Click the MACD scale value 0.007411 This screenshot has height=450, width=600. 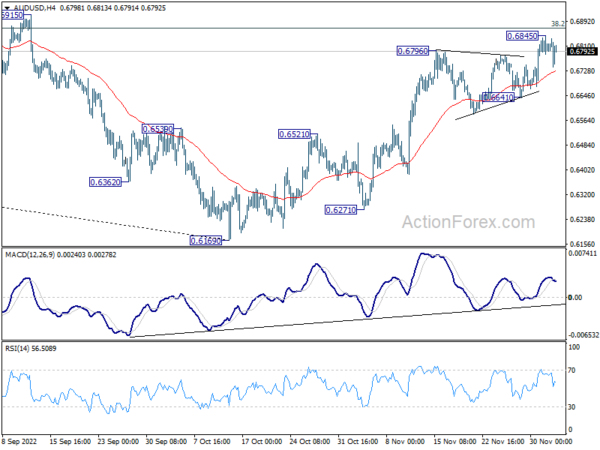582,253
